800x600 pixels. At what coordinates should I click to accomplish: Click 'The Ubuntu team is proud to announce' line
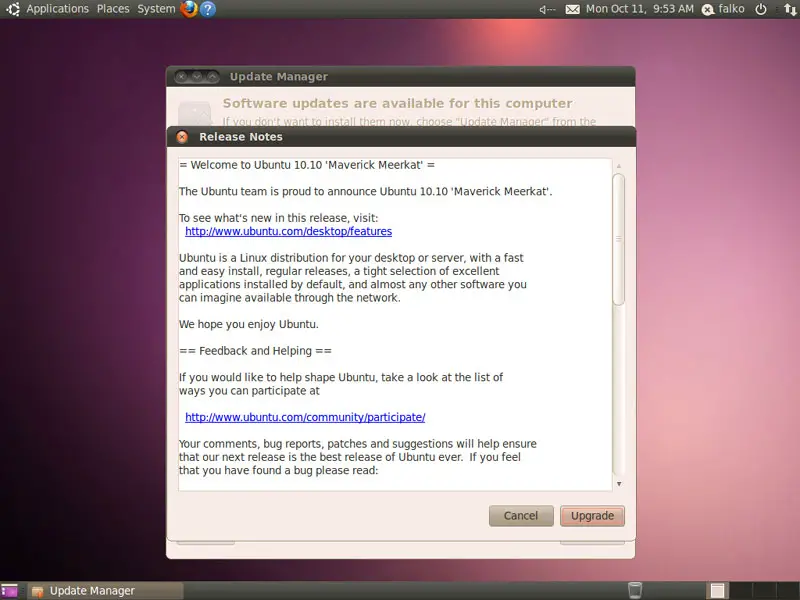(366, 191)
